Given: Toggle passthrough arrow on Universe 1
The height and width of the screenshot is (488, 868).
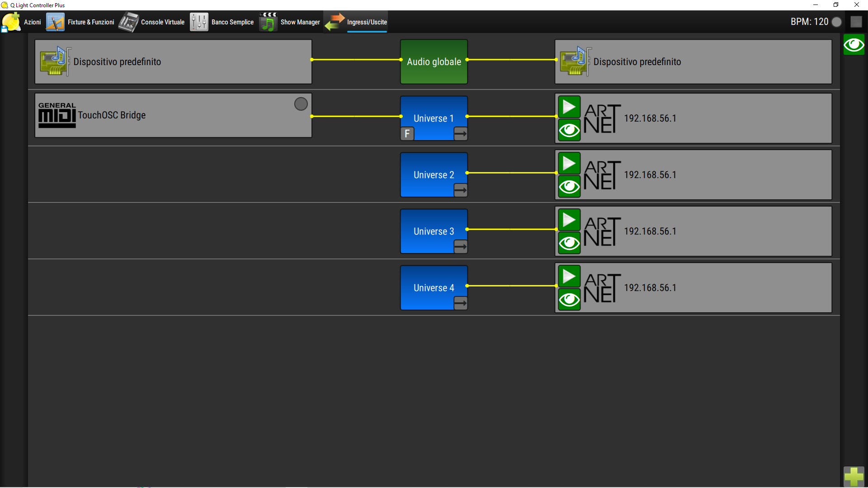Looking at the screenshot, I should pos(460,134).
